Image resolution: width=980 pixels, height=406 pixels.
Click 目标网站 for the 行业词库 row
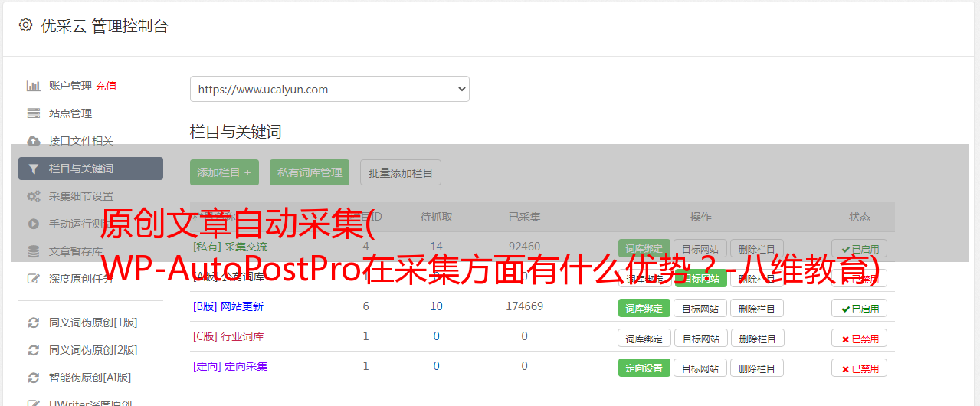point(700,338)
